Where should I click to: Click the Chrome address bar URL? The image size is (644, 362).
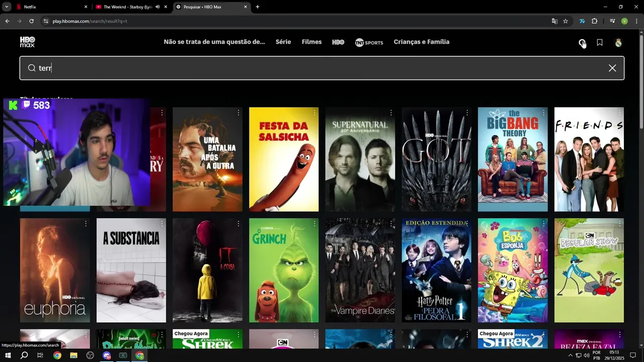tap(90, 21)
